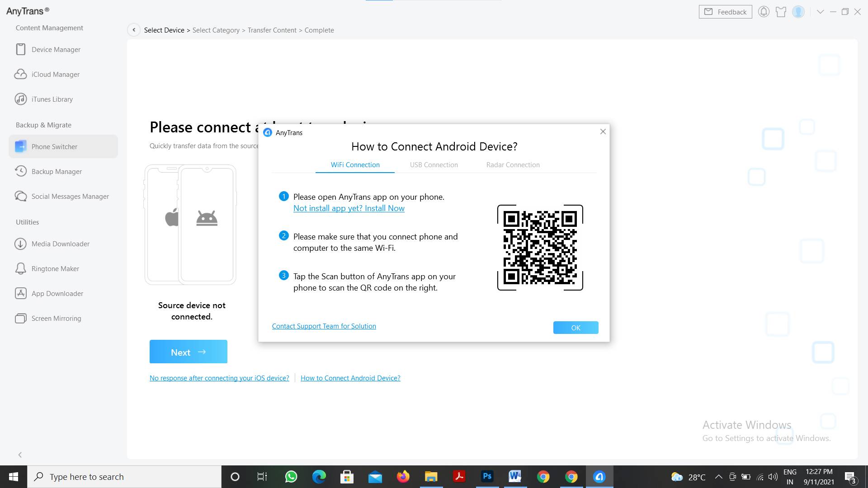The width and height of the screenshot is (868, 488).
Task: Open Device Manager panel
Action: click(56, 49)
